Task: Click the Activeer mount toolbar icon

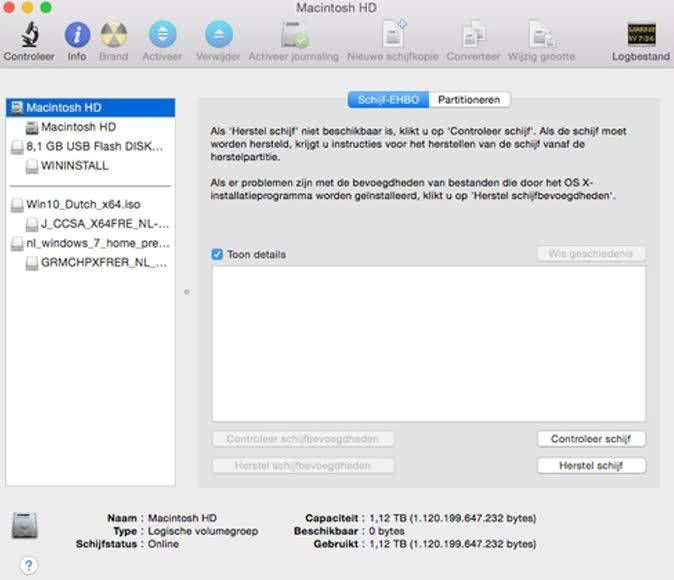Action: pos(162,34)
